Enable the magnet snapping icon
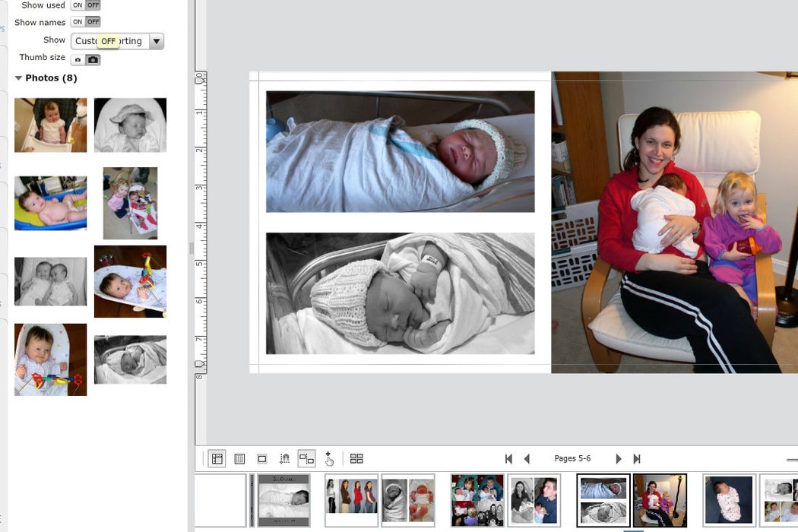Viewport: 798px width, 532px height. pyautogui.click(x=284, y=458)
